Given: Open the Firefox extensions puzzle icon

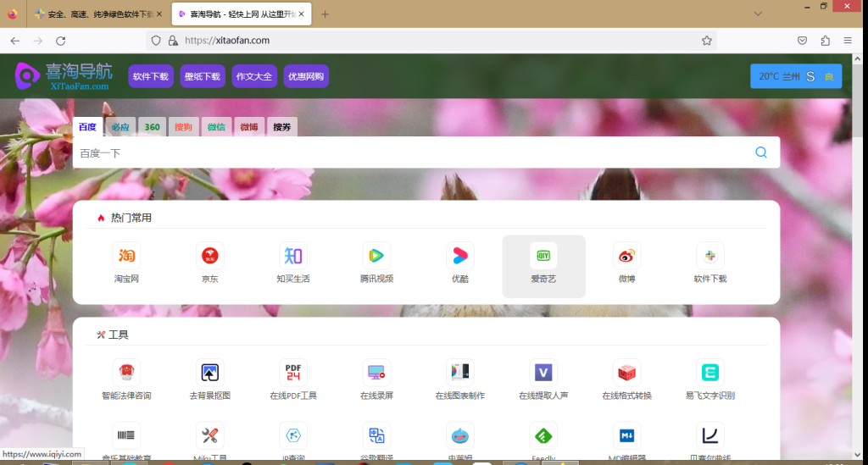Looking at the screenshot, I should click(826, 41).
